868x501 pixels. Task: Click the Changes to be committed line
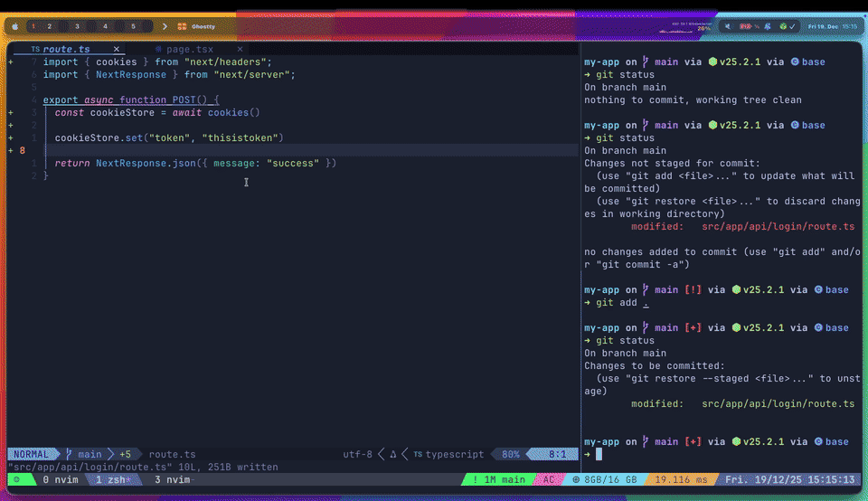[x=655, y=366]
